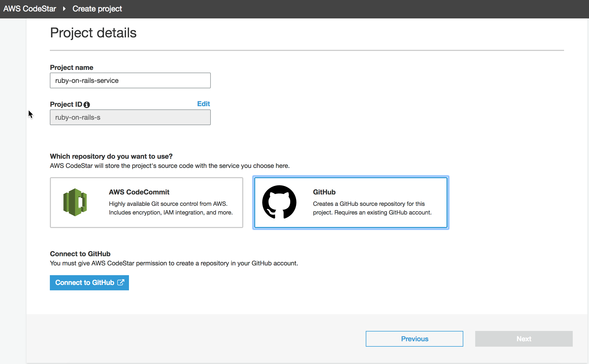Click the Project details heading
The image size is (589, 364).
click(x=93, y=33)
